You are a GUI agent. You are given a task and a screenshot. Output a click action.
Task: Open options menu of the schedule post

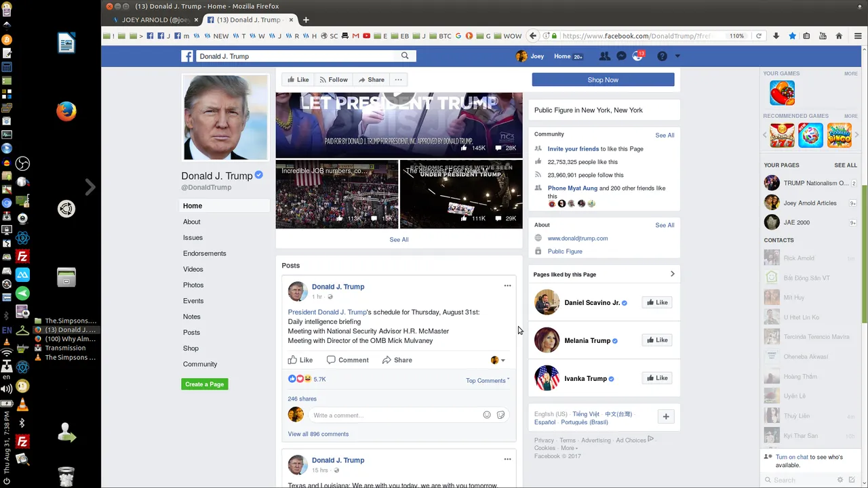pos(507,286)
